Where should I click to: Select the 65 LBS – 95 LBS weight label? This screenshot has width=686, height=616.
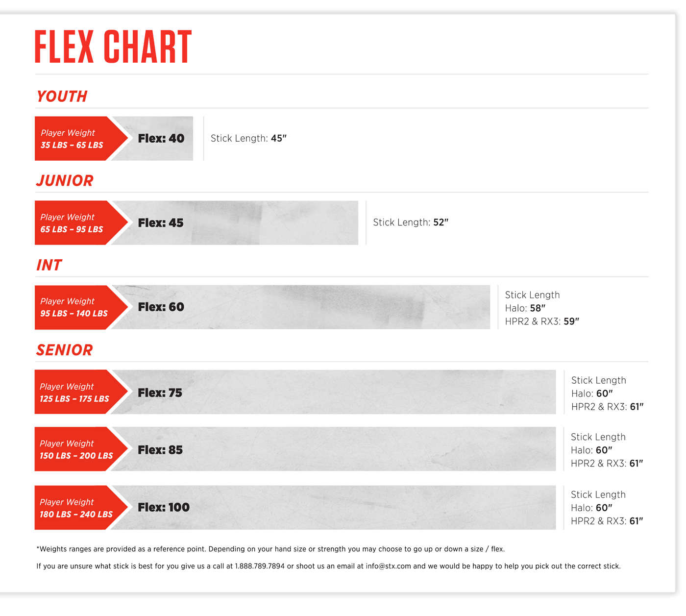pos(72,229)
